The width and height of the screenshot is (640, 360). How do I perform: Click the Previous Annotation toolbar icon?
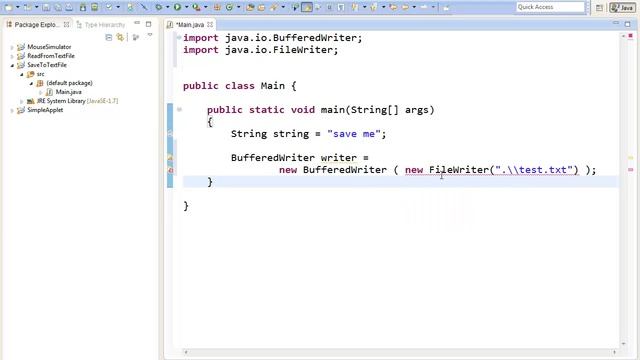[373, 7]
